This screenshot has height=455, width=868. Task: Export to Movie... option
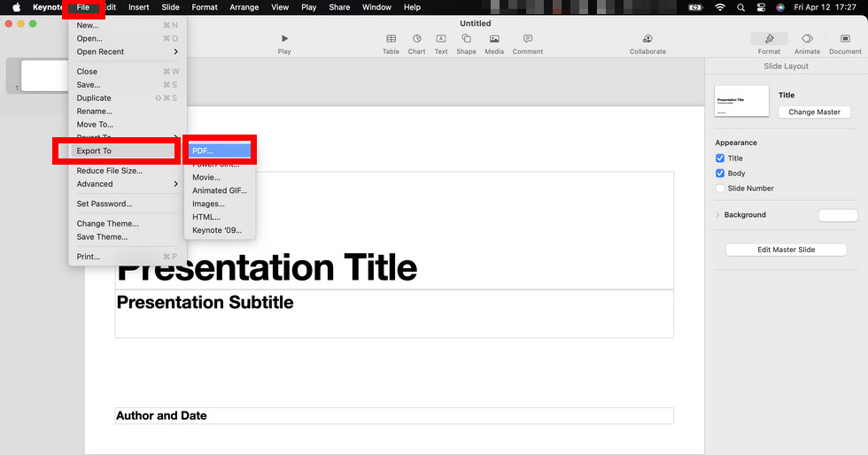coord(220,177)
